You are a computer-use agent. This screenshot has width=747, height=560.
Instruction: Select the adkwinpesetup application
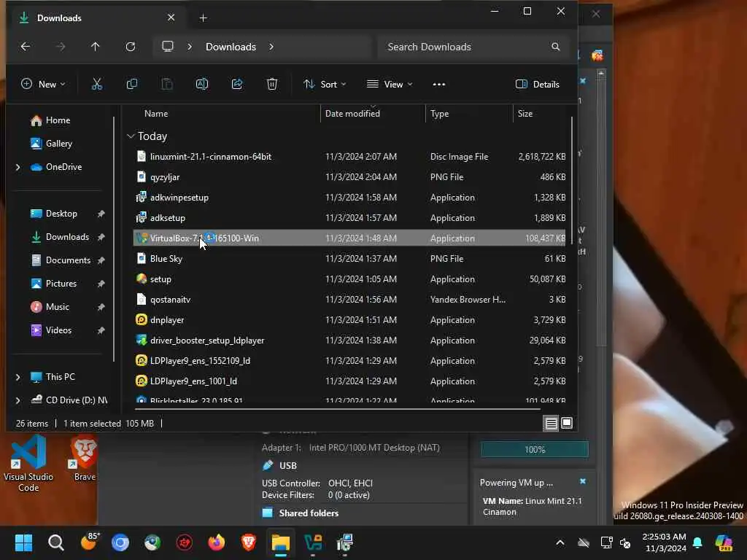tap(349, 198)
